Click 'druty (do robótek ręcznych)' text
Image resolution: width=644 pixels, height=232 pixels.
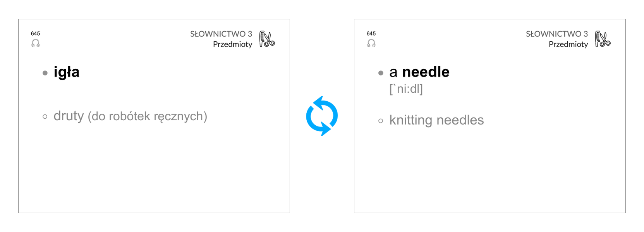(x=131, y=116)
